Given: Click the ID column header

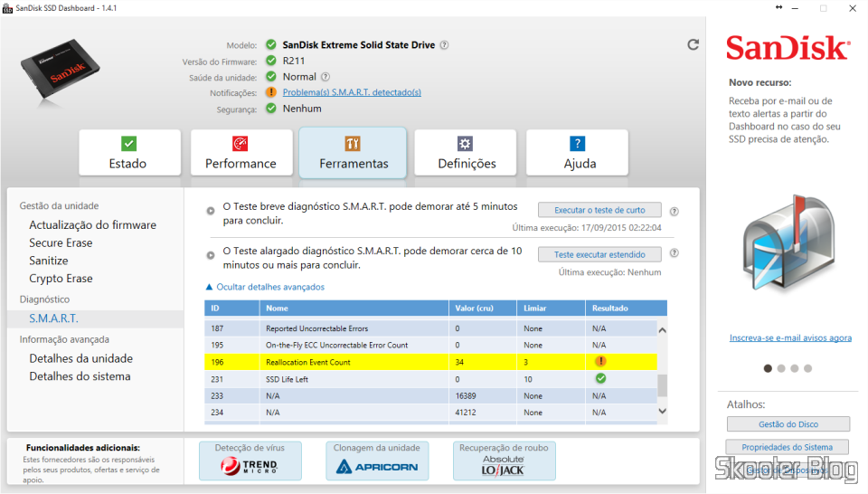Looking at the screenshot, I should (231, 308).
